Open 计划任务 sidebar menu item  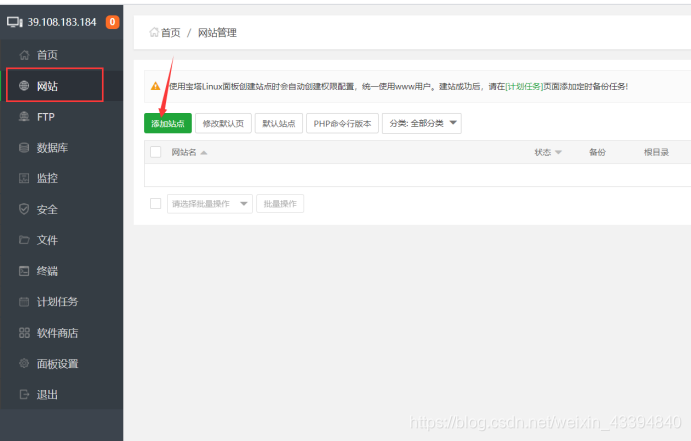coord(62,302)
